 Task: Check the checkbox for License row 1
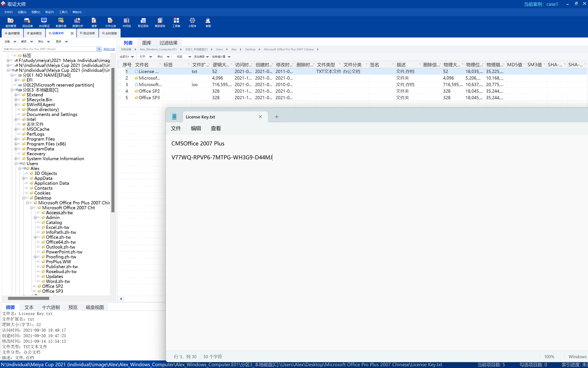coord(120,71)
